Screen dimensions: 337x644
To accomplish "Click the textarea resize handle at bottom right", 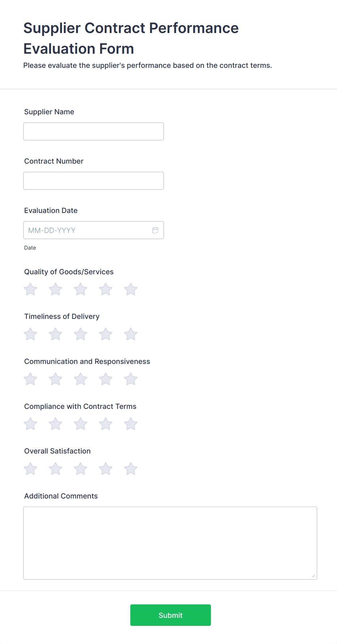I will [x=313, y=575].
